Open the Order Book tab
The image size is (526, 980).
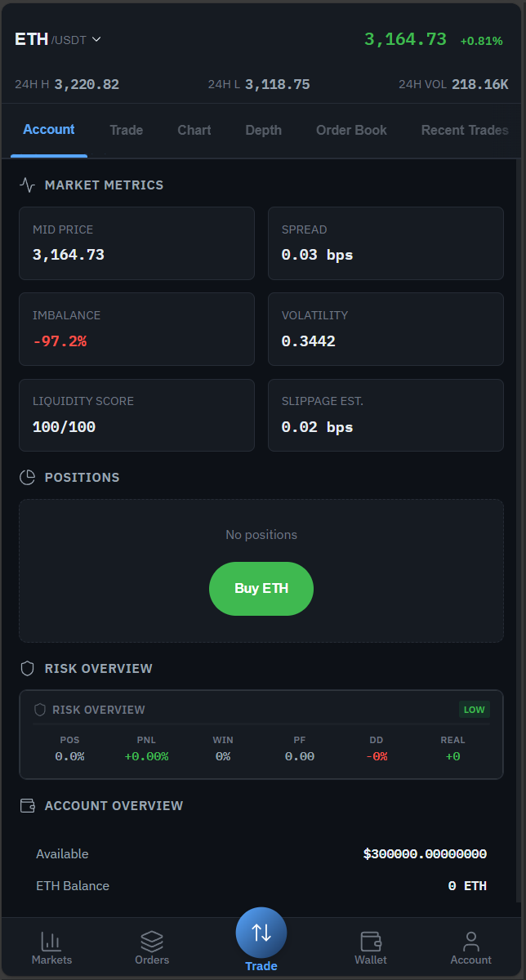(351, 130)
